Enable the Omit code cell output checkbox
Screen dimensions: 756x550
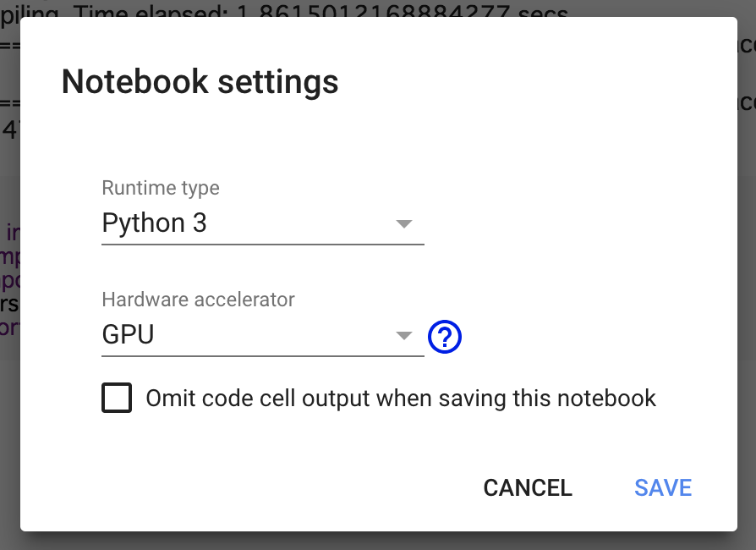tap(117, 398)
